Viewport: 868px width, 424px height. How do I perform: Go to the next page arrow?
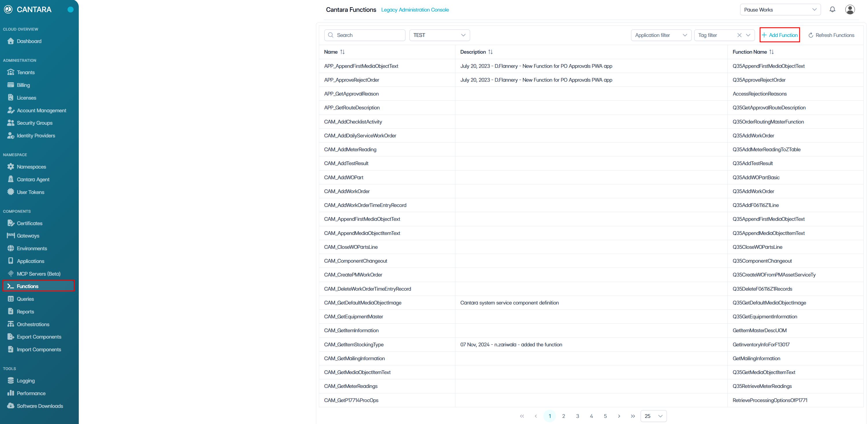619,416
